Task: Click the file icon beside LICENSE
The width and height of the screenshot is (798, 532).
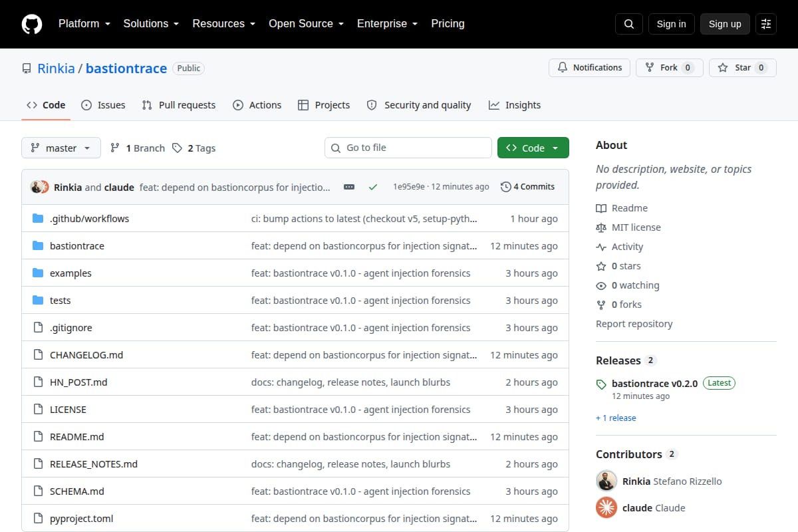Action: [x=38, y=410]
